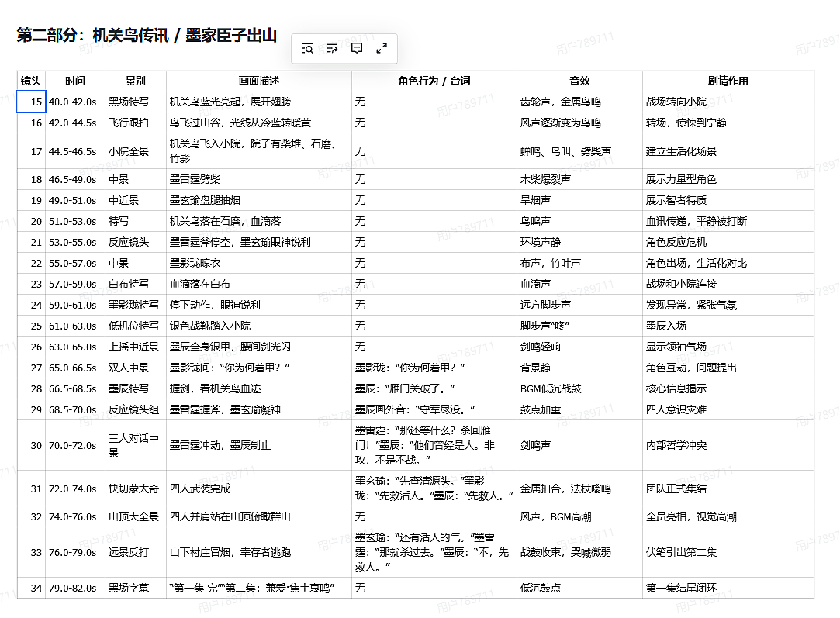Click the text wrap icon in floating toolbar
840x618 pixels.
(x=332, y=49)
